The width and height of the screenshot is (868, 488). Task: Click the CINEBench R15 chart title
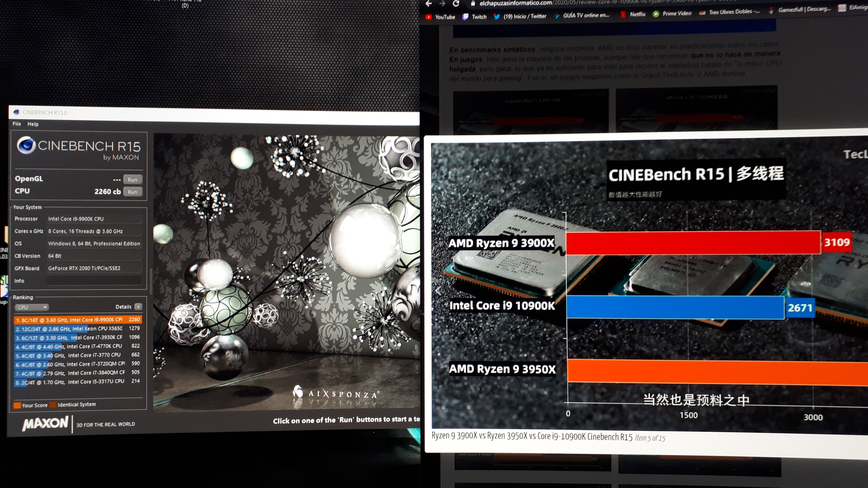tap(696, 174)
